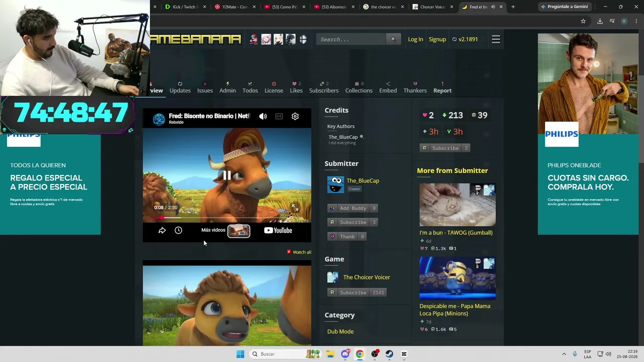This screenshot has height=362, width=644.
Task: Open the Despicable me Minions thumbnail
Action: (457, 278)
